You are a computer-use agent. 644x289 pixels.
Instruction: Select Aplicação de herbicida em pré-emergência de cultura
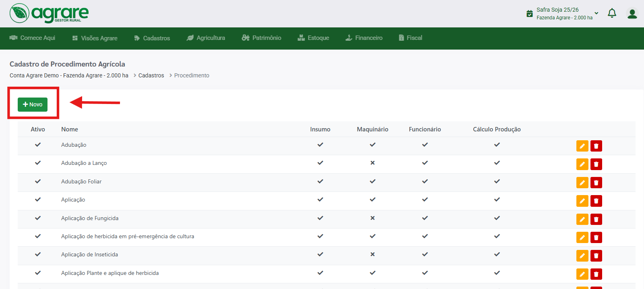(x=128, y=237)
